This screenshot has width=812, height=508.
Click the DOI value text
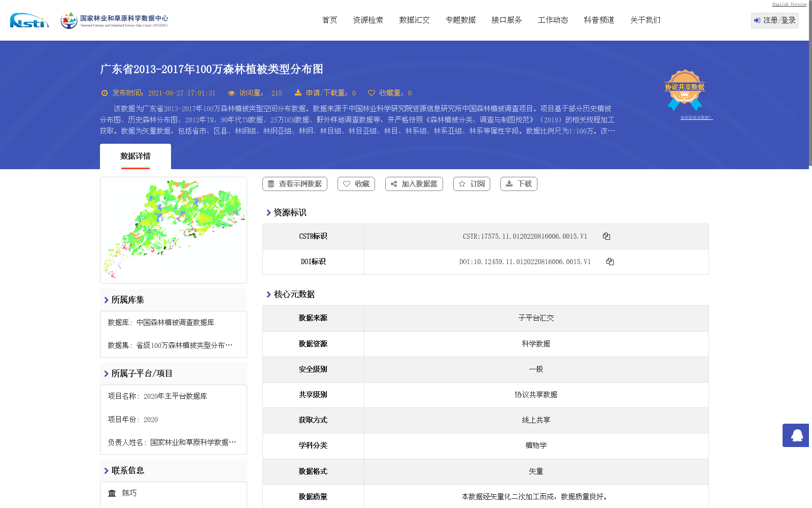pos(525,262)
